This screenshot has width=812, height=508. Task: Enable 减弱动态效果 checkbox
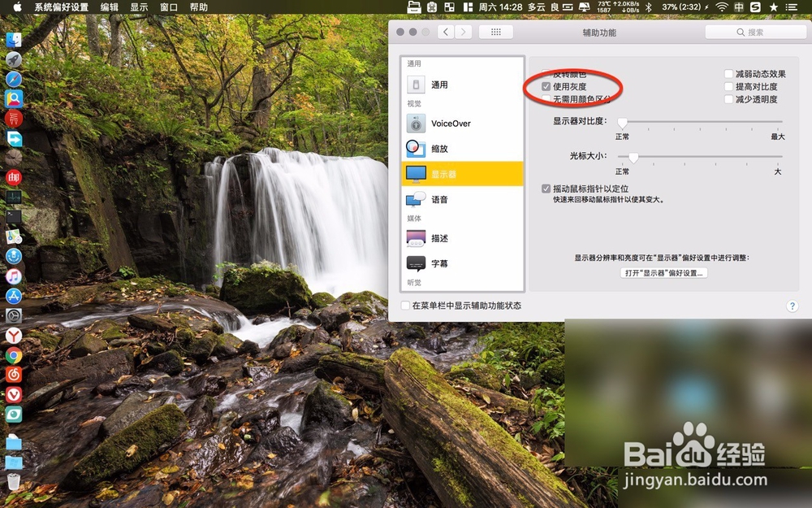pyautogui.click(x=728, y=74)
